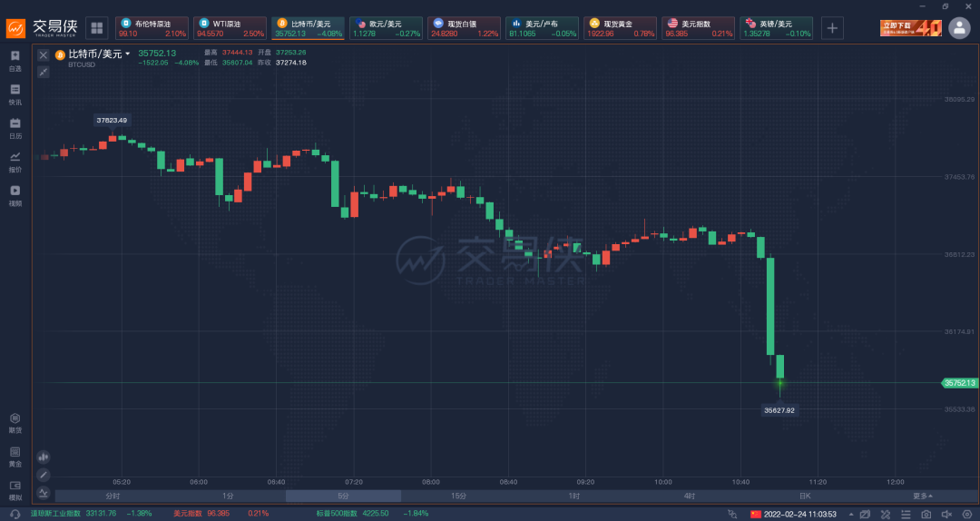
Task: Open the 视频 video sidebar icon
Action: (x=15, y=196)
